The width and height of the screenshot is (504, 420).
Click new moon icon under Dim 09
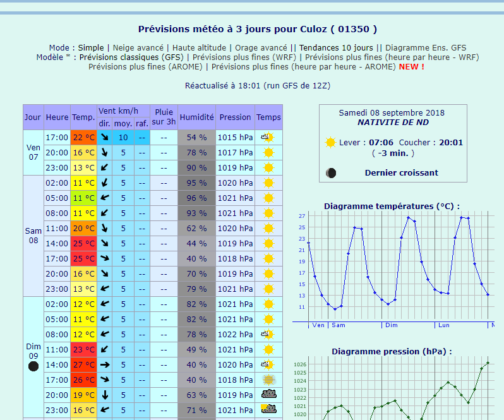pyautogui.click(x=33, y=366)
